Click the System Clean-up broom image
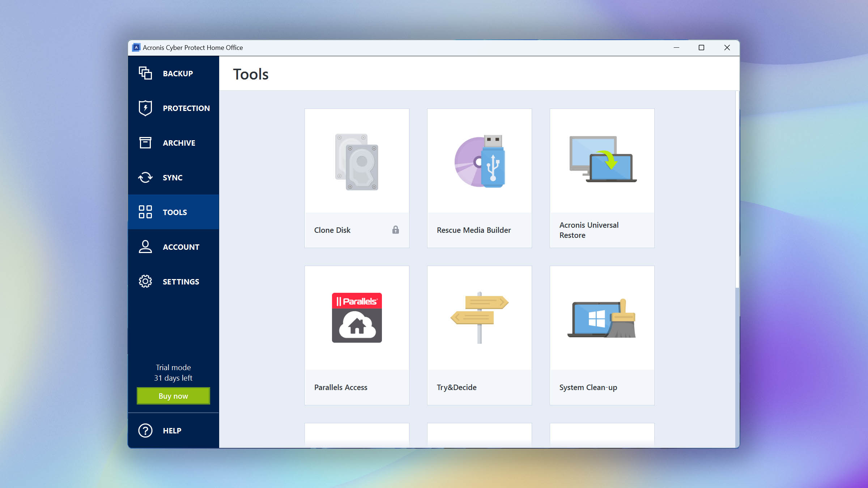868x488 pixels. pos(602,318)
